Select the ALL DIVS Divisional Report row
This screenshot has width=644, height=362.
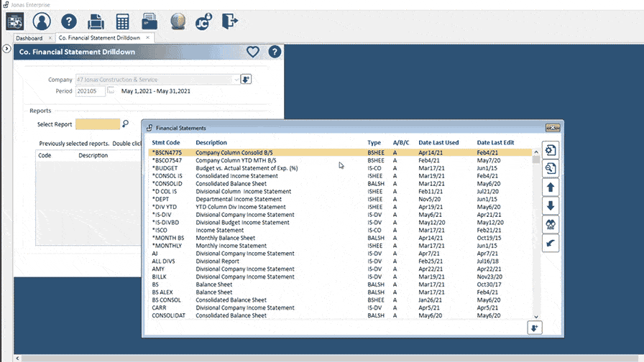[x=340, y=261]
